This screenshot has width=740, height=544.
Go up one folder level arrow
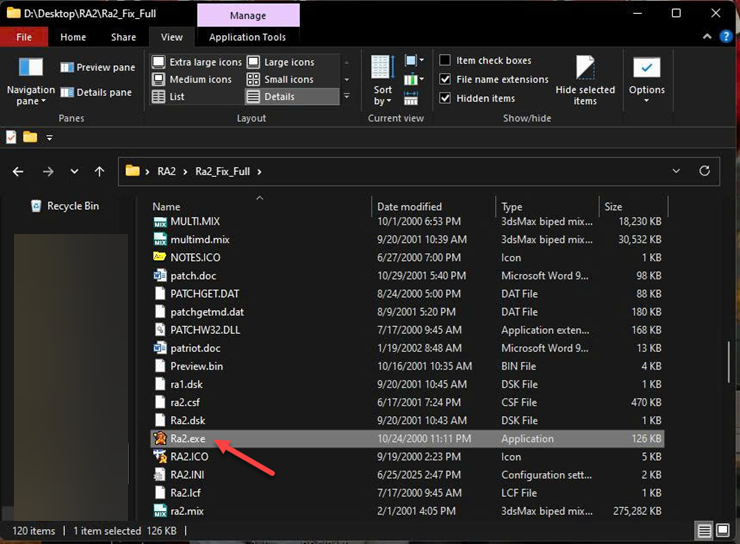pyautogui.click(x=99, y=172)
